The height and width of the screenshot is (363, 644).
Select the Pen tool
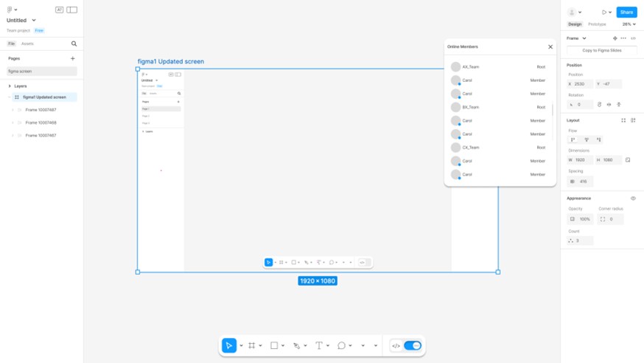(296, 346)
